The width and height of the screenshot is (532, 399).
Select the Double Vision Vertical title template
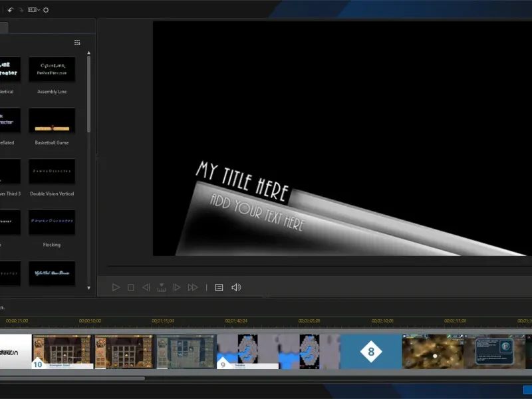[52, 172]
